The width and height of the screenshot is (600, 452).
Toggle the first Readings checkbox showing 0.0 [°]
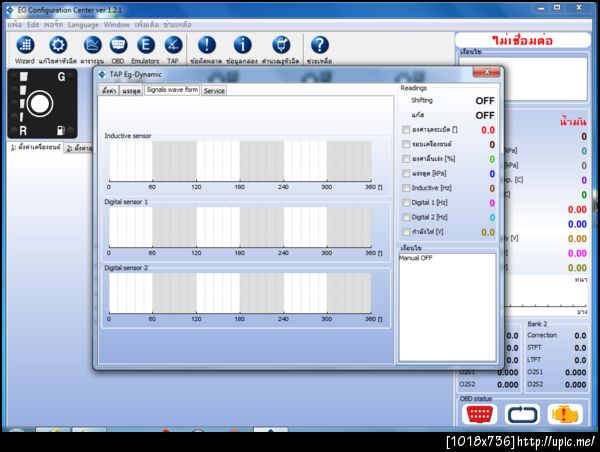click(x=406, y=130)
